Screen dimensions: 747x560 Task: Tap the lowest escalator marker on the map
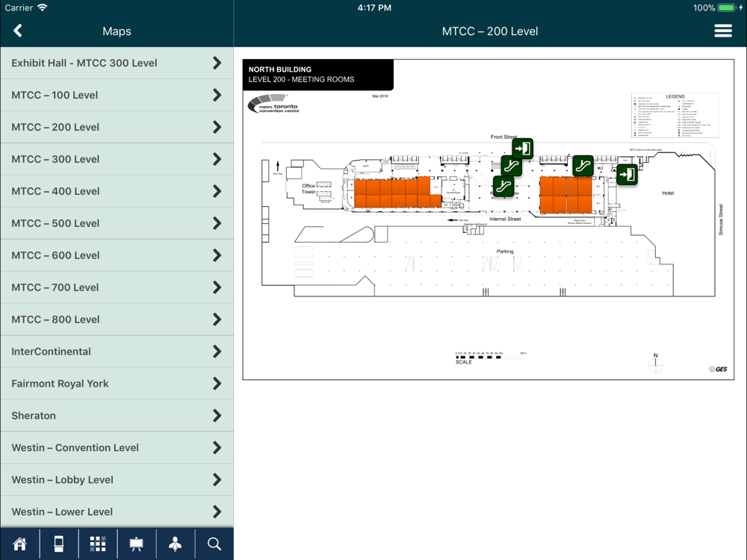(x=503, y=186)
